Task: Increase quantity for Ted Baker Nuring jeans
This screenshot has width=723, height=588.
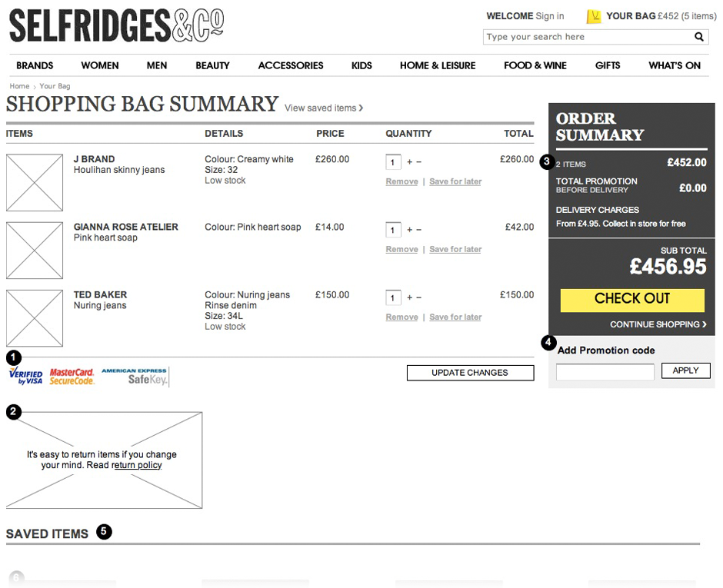Action: 409,297
